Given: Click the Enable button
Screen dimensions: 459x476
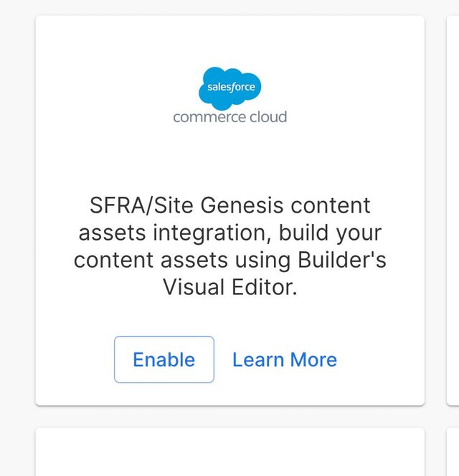Looking at the screenshot, I should point(164,360).
